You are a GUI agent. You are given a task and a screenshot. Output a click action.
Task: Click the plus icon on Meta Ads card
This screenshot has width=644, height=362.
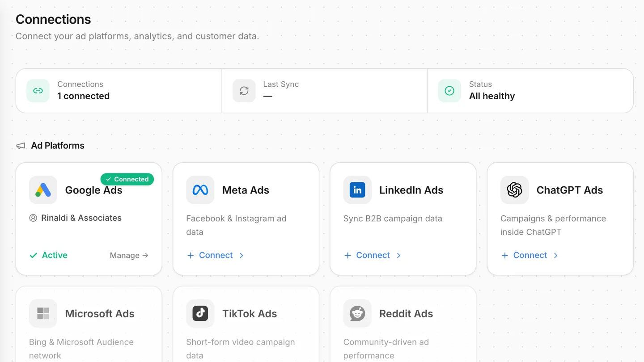click(191, 256)
